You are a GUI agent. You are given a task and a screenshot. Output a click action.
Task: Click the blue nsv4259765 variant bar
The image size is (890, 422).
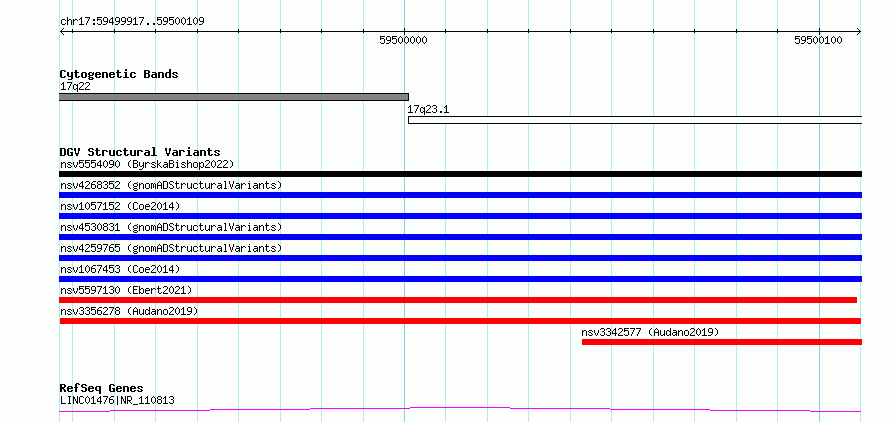pos(461,258)
